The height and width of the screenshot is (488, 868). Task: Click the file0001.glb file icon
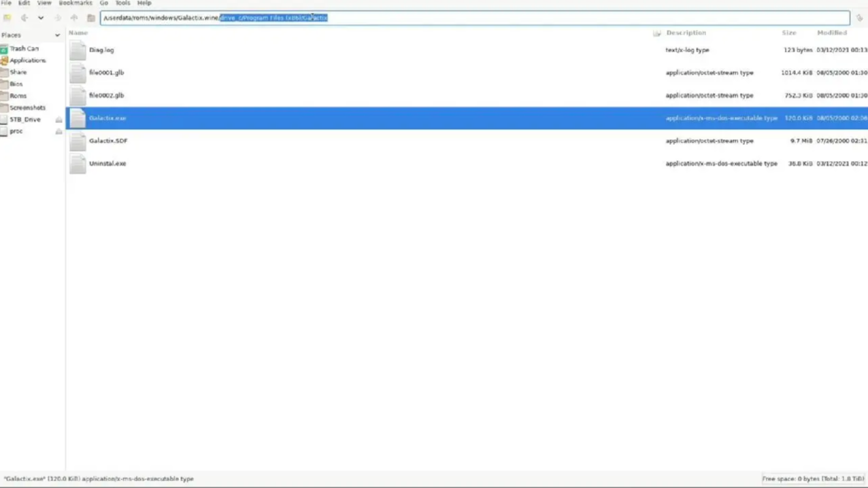(x=78, y=73)
